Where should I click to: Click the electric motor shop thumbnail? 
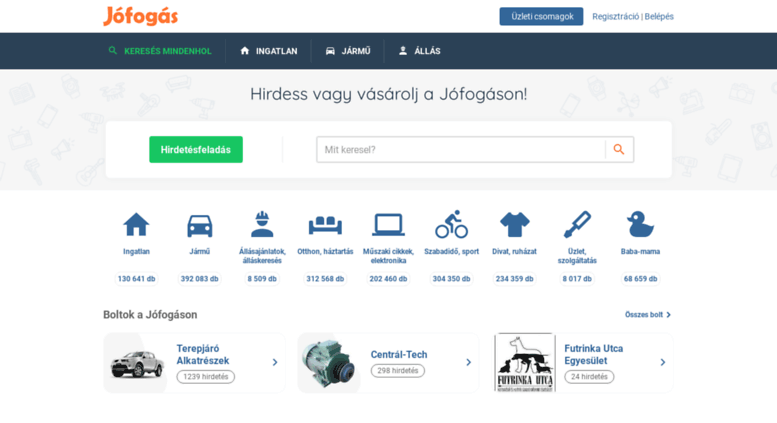click(329, 364)
